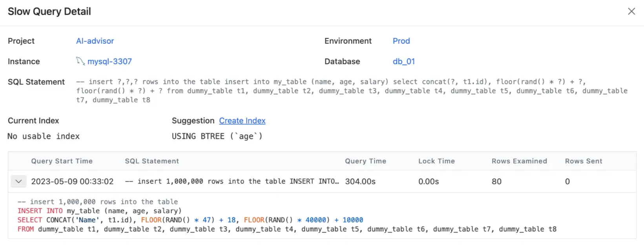Click the MySQL dolphin instance icon
The height and width of the screenshot is (245, 644).
pos(80,61)
